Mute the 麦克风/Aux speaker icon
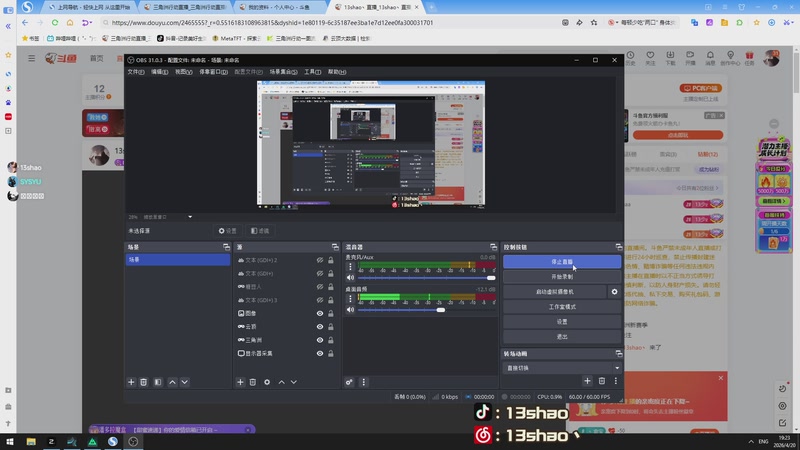Image resolution: width=800 pixels, height=450 pixels. point(351,278)
